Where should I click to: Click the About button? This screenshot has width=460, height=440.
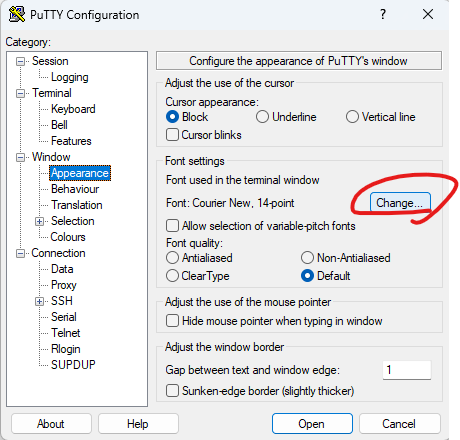51,424
